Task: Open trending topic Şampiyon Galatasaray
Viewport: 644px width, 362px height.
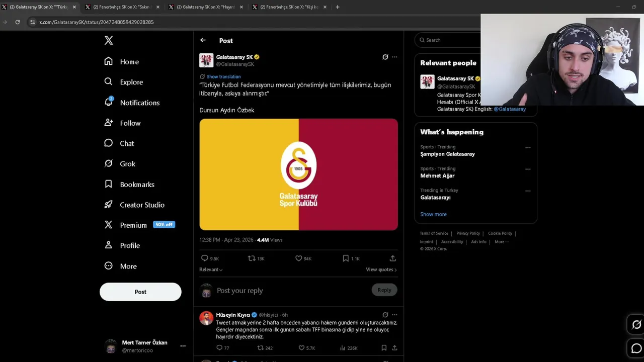Action: [447, 154]
